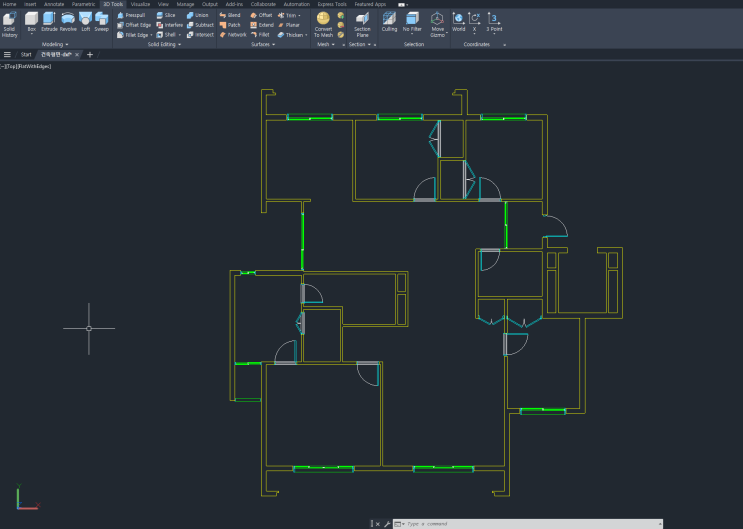Image resolution: width=743 pixels, height=529 pixels.
Task: Close the current drawing file tab
Action: [x=77, y=55]
